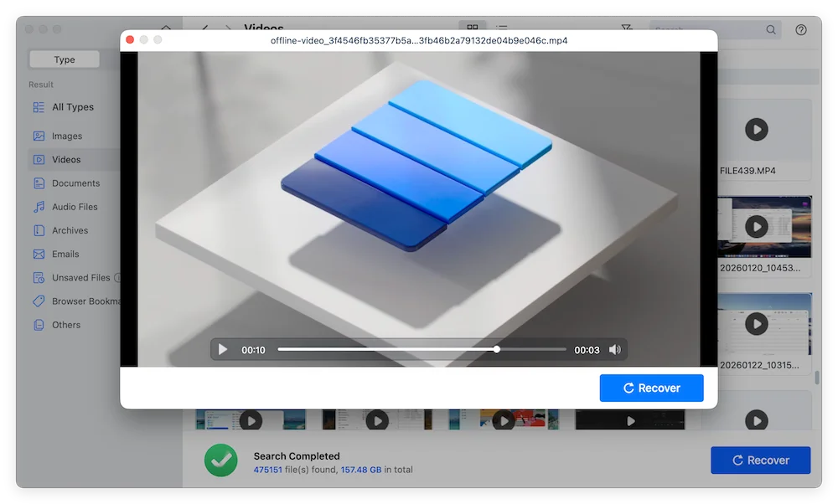Click the 00:10 elapsed time label

pos(253,350)
